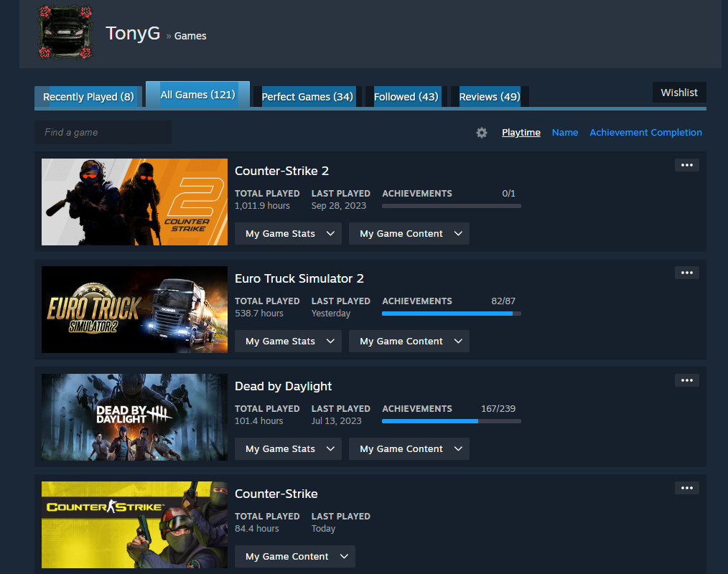The width and height of the screenshot is (728, 574).
Task: Expand My Game Stats for Counter-Strike 2
Action: click(288, 234)
